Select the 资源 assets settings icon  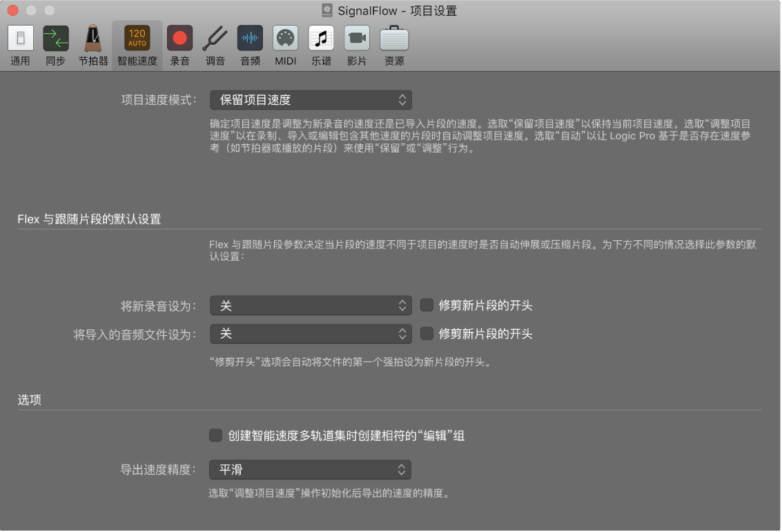(392, 43)
